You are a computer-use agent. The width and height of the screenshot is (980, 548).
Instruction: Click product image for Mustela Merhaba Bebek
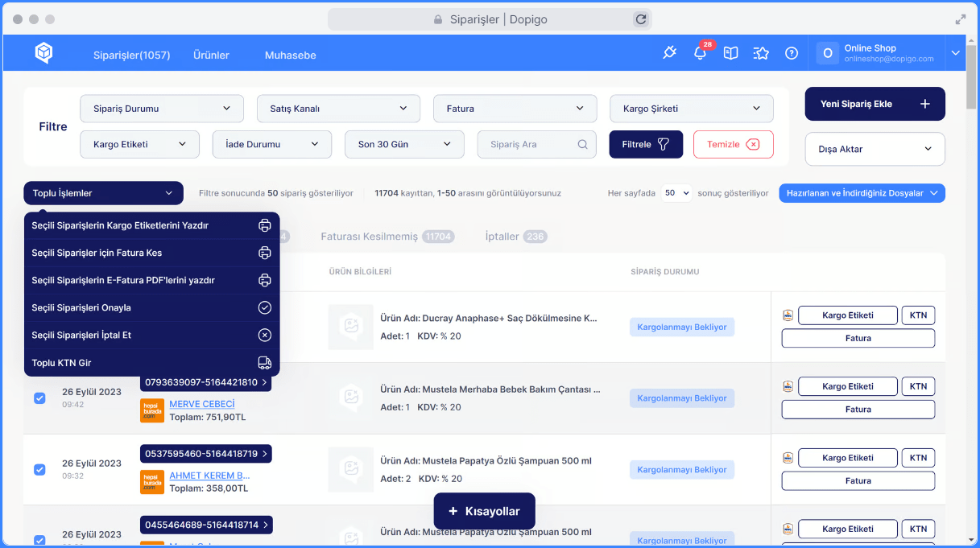coord(351,398)
